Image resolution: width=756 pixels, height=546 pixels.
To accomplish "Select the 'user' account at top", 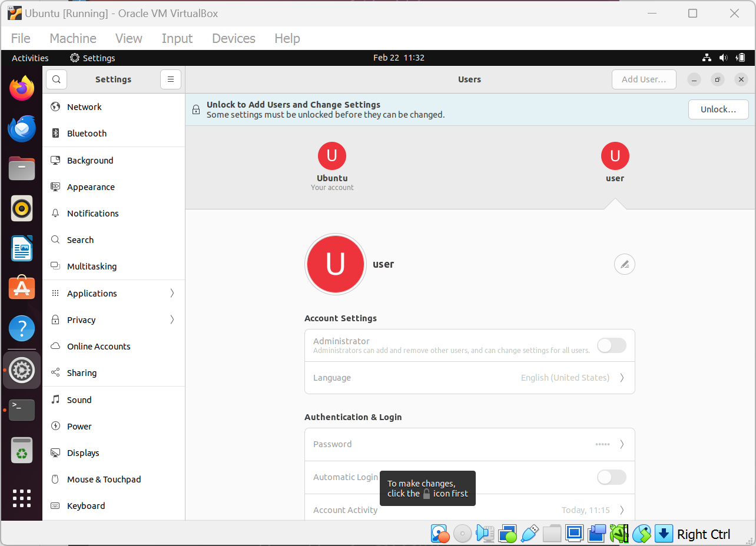I will pyautogui.click(x=615, y=162).
